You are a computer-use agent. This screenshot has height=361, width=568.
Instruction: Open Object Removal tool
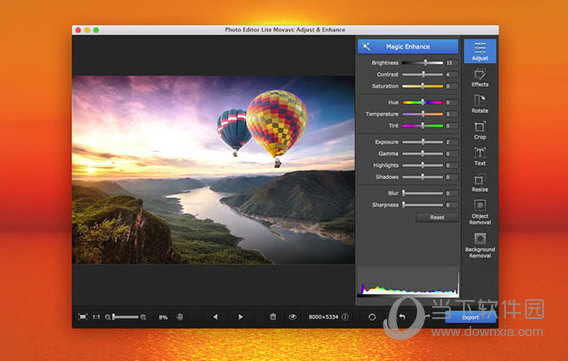(x=480, y=212)
